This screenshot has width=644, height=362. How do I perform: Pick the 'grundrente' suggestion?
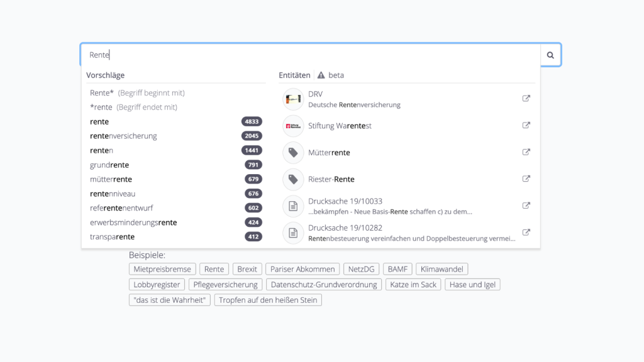point(109,165)
